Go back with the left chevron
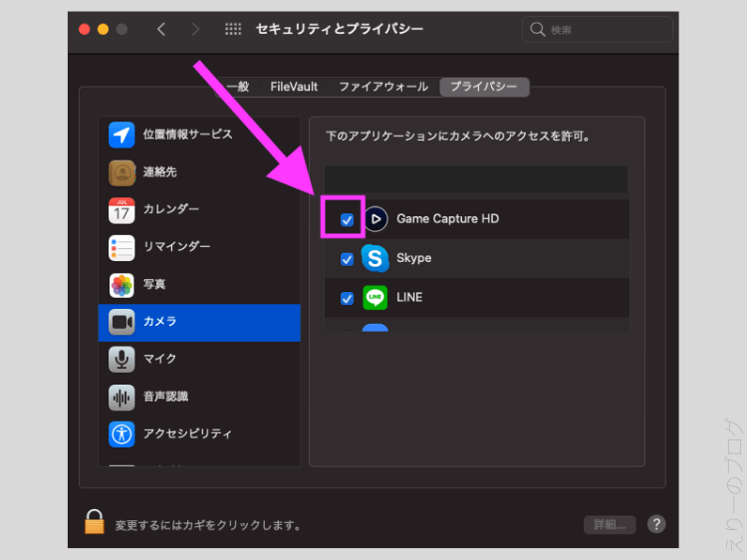This screenshot has width=747, height=560. 161,30
